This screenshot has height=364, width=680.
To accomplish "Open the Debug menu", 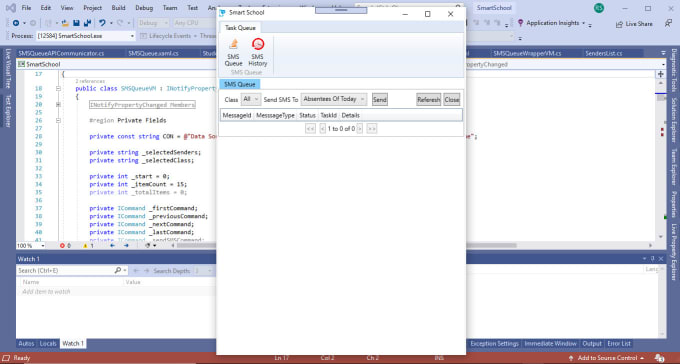I will click(144, 8).
